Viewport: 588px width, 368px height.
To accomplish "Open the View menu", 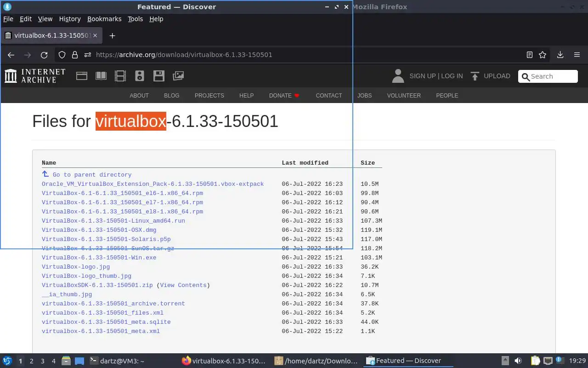I will click(x=45, y=19).
